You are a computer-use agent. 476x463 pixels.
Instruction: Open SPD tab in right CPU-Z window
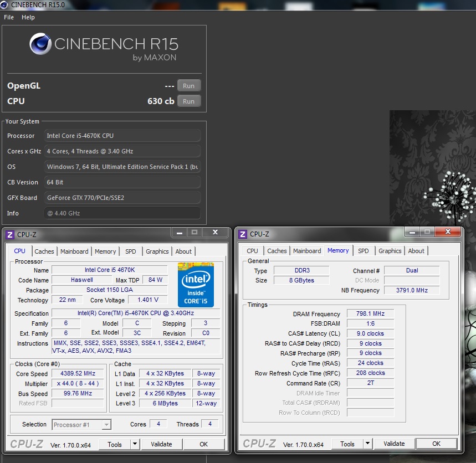coord(363,251)
